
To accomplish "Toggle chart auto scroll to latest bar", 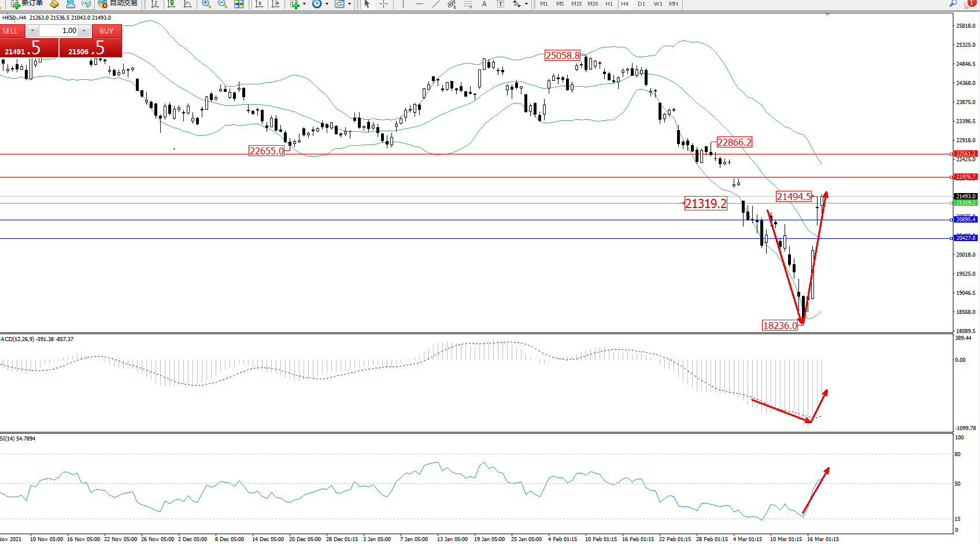I will click(x=259, y=4).
